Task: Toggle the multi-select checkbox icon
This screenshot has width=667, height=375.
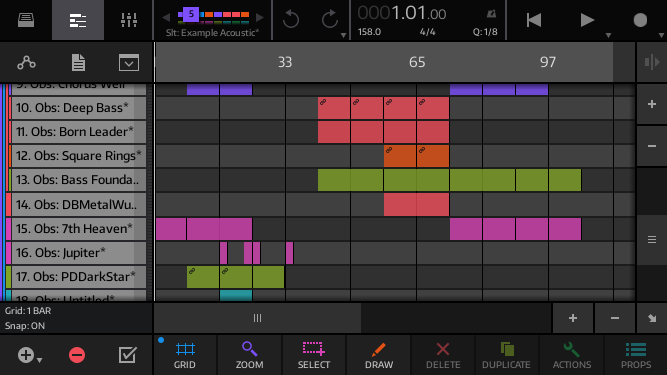Action: point(127,355)
